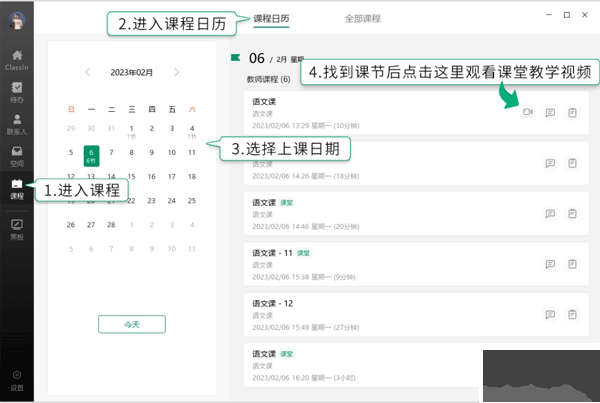Select grayed January date 31
Viewport: 600px width, 403px height.
click(x=111, y=128)
